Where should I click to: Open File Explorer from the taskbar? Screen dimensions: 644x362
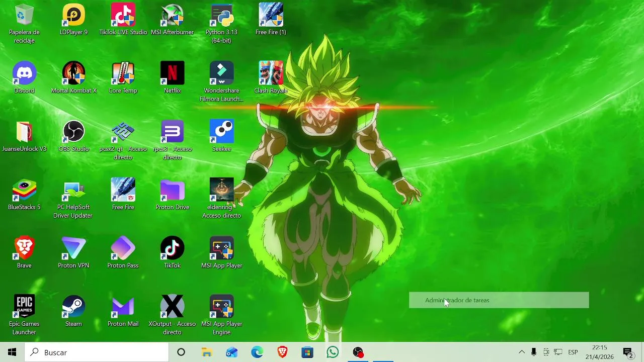[207, 352]
